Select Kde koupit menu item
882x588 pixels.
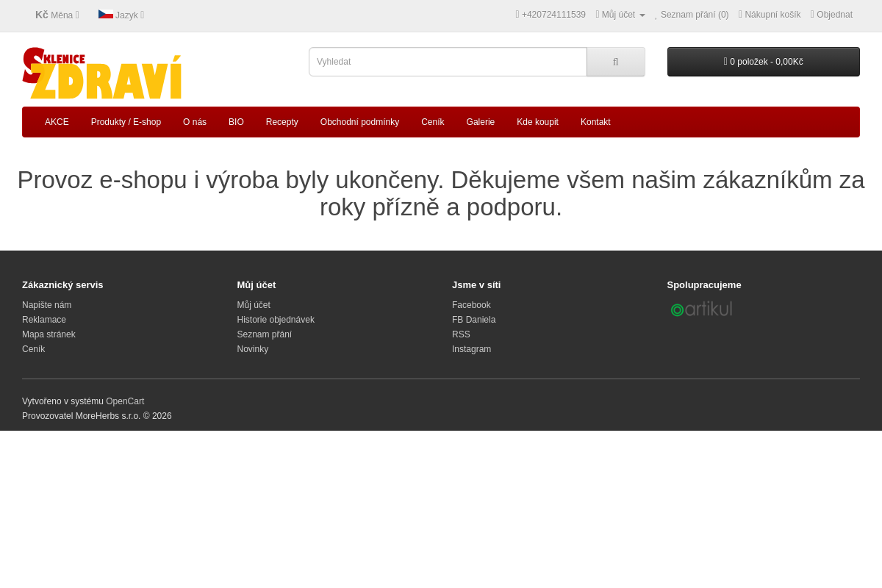(537, 122)
